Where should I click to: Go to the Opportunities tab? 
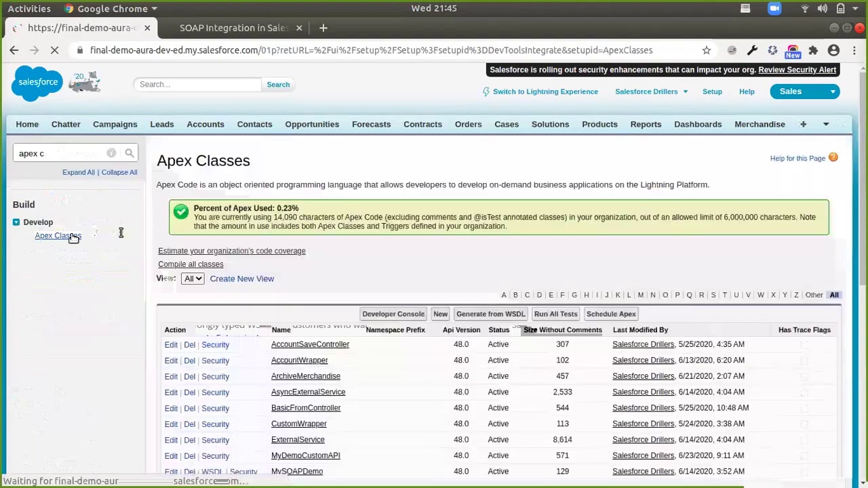(312, 124)
